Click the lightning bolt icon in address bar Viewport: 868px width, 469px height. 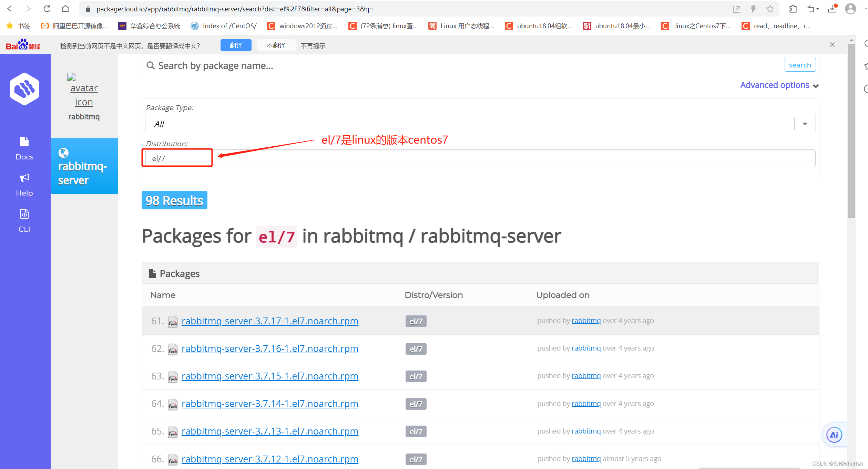click(753, 9)
